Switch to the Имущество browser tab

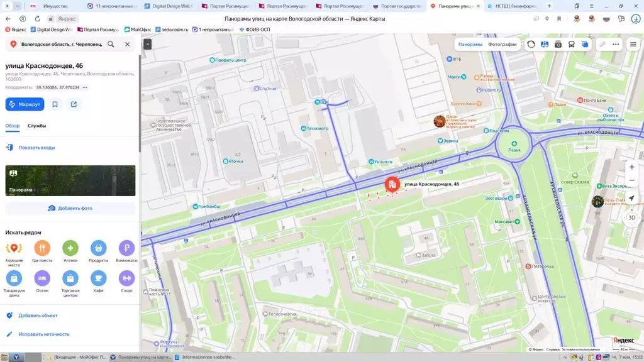click(55, 6)
